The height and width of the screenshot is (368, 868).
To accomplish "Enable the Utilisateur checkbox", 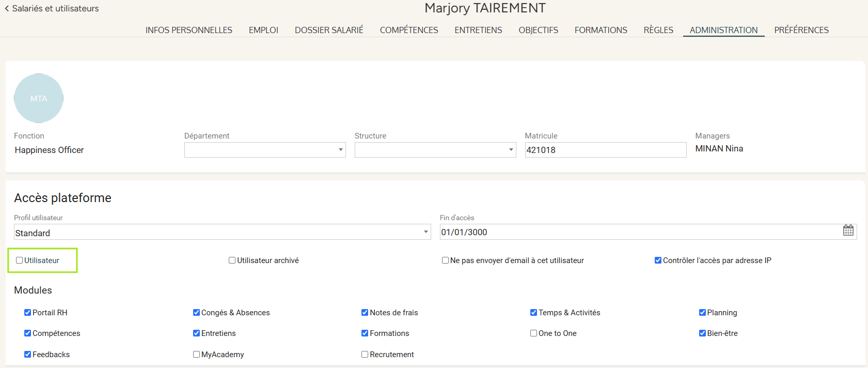I will coord(20,260).
